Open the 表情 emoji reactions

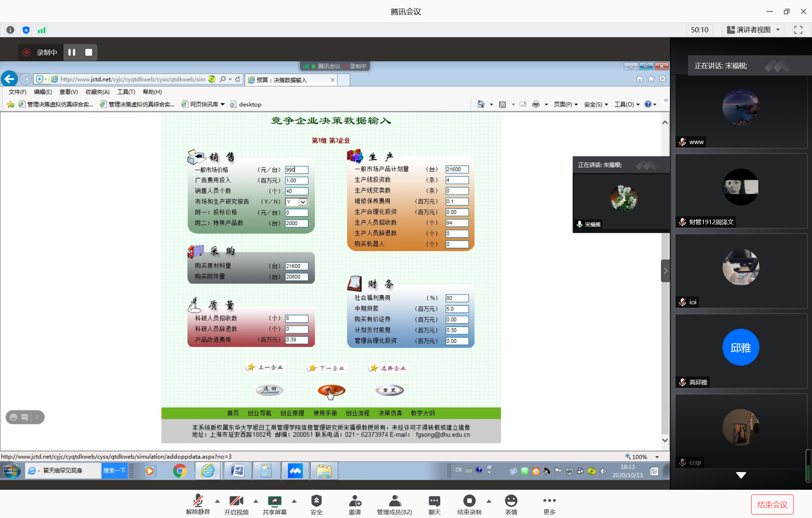coord(511,501)
